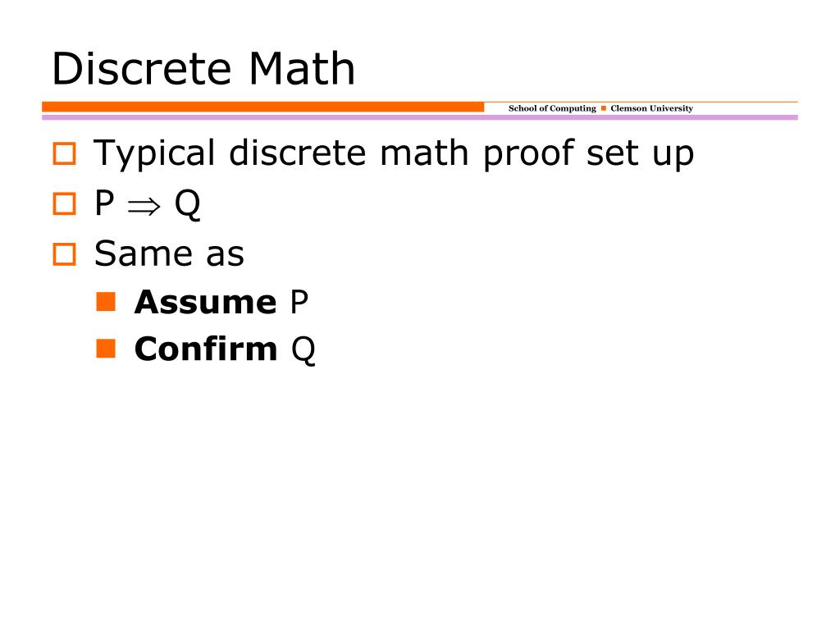The width and height of the screenshot is (840, 630).
Task: Click the letter Q after Confirm
Action: (304, 350)
